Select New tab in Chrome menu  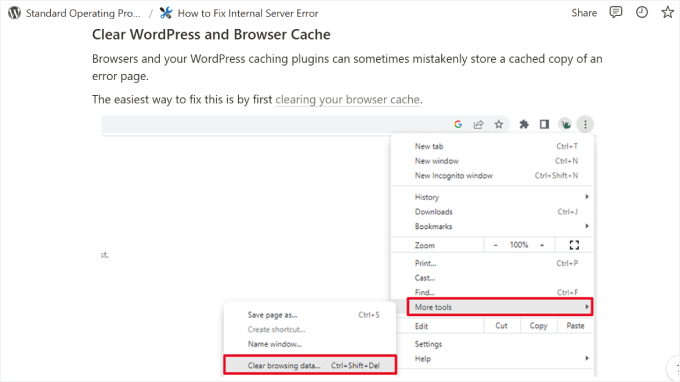point(492,147)
